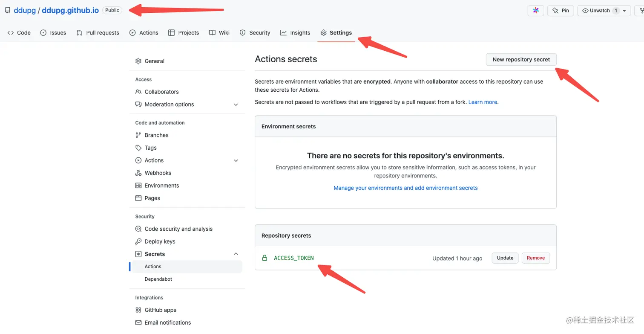
Task: Click the Environments server icon
Action: coord(138,186)
